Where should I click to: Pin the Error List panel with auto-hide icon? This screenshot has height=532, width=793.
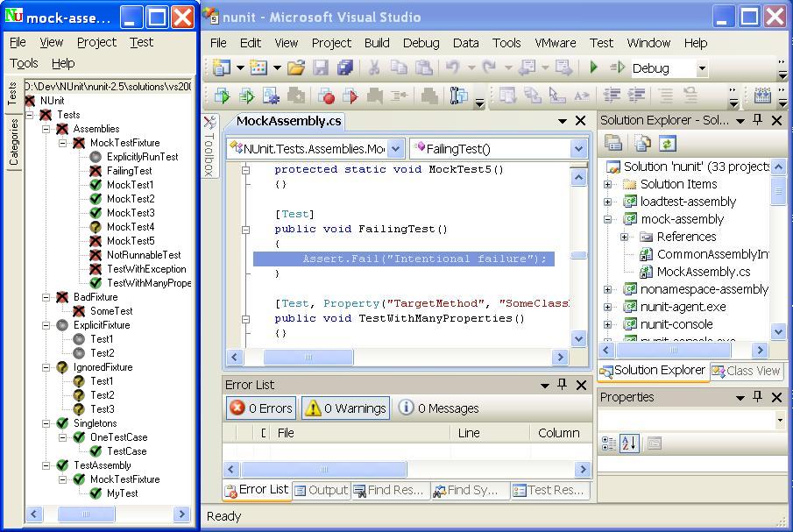coord(563,385)
